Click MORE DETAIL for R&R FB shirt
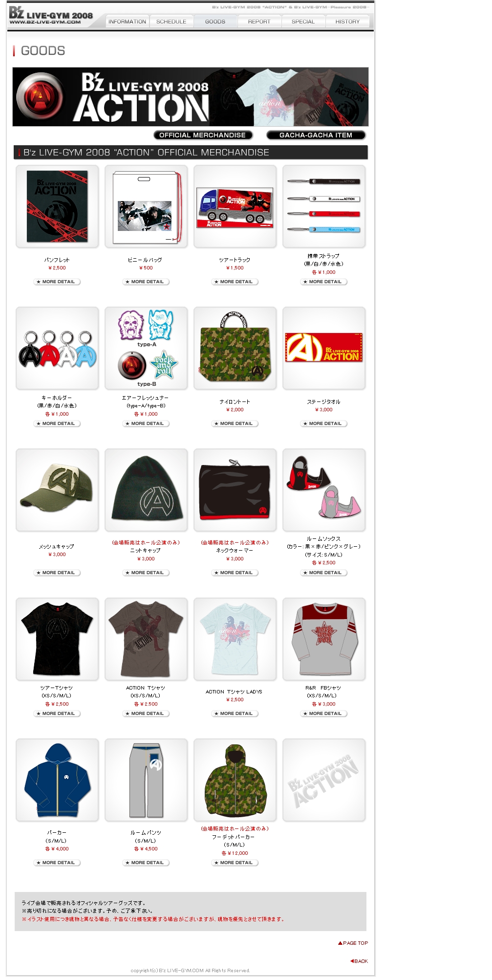Viewport: 492px width, 980px height. (x=324, y=713)
